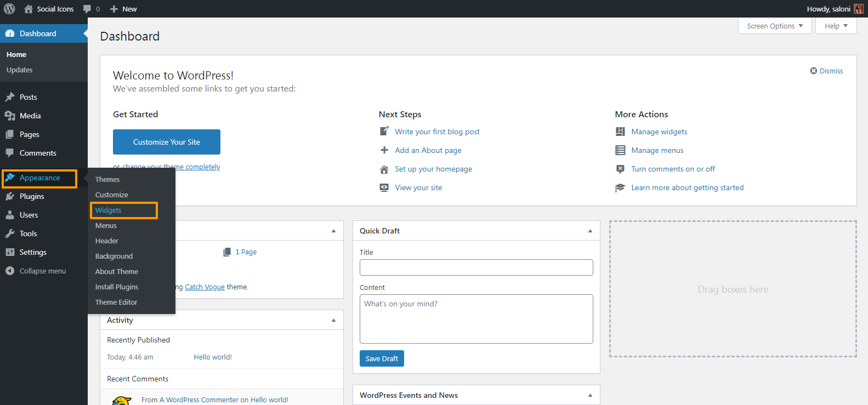
Task: Click Learn more about getting started link
Action: pyautogui.click(x=688, y=187)
